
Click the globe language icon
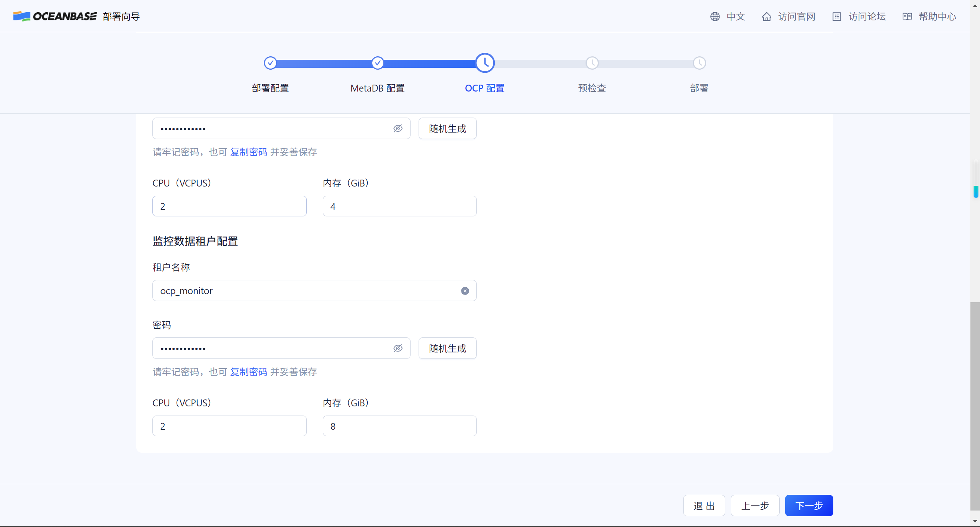point(715,16)
